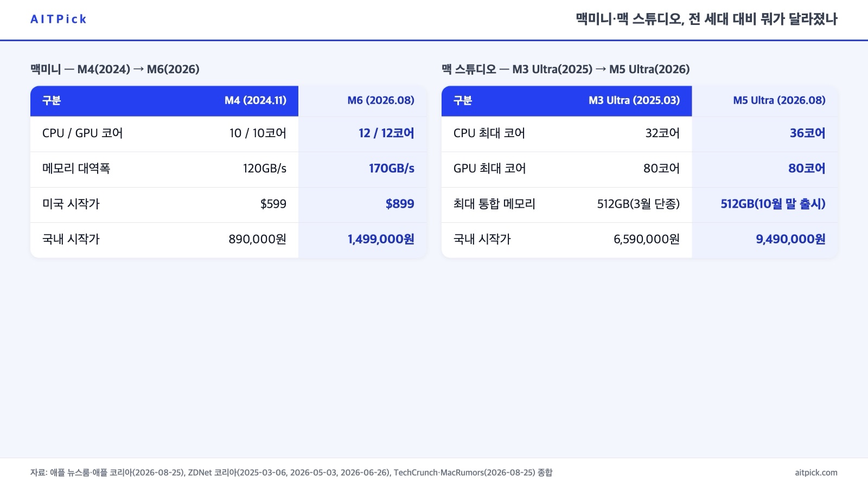Select the '1,499,000원' price
This screenshot has width=868, height=488.
[x=381, y=239]
